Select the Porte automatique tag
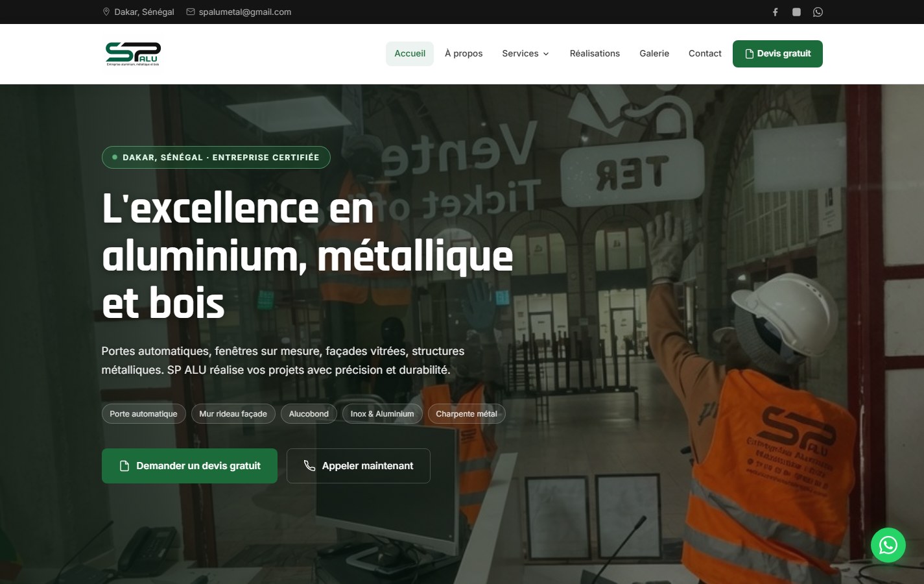This screenshot has width=924, height=584. tap(143, 414)
